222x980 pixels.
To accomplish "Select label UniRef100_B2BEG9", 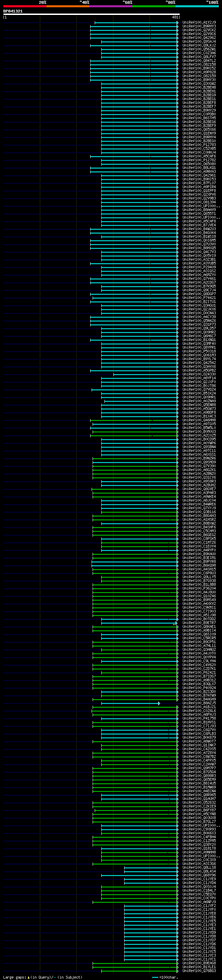I will tap(199, 95).
